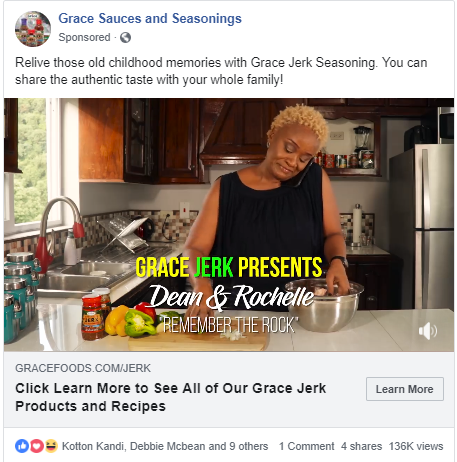Screen dimensions: 457x462
Task: Click the 136K views count
Action: coord(416,446)
